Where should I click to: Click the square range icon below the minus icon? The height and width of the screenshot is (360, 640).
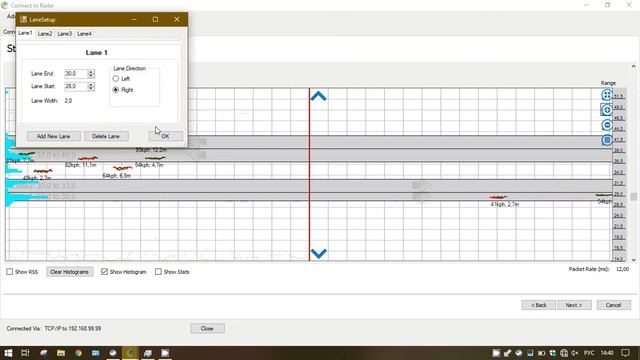click(607, 140)
